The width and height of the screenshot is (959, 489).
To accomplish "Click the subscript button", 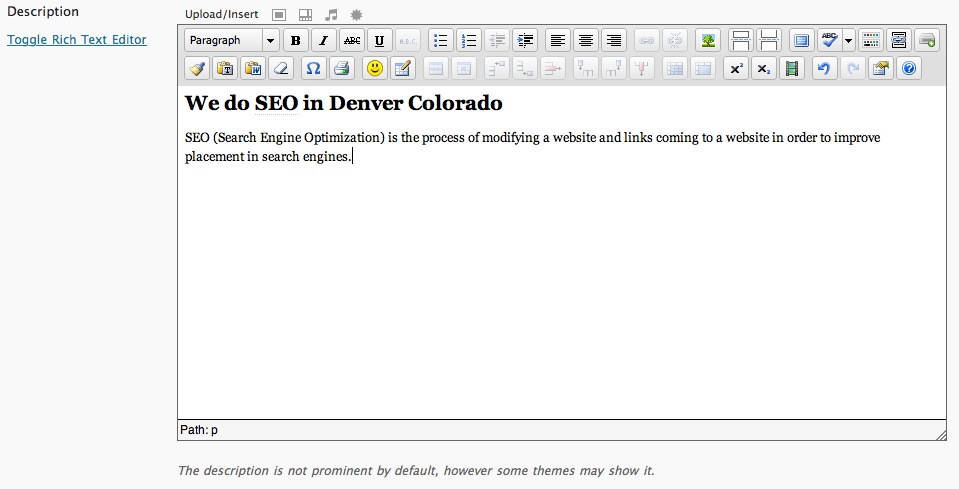I will [764, 68].
